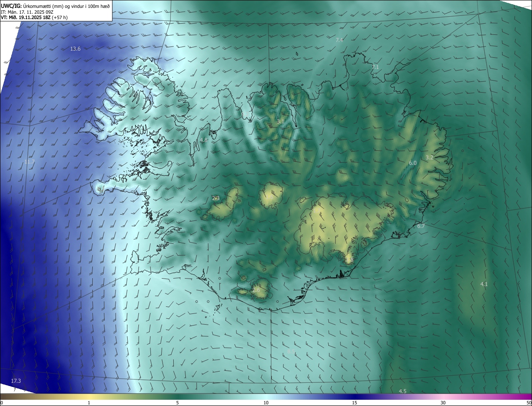Select the 7.4 precipitation label north of Iceland
This screenshot has width=532, height=406.
click(339, 40)
